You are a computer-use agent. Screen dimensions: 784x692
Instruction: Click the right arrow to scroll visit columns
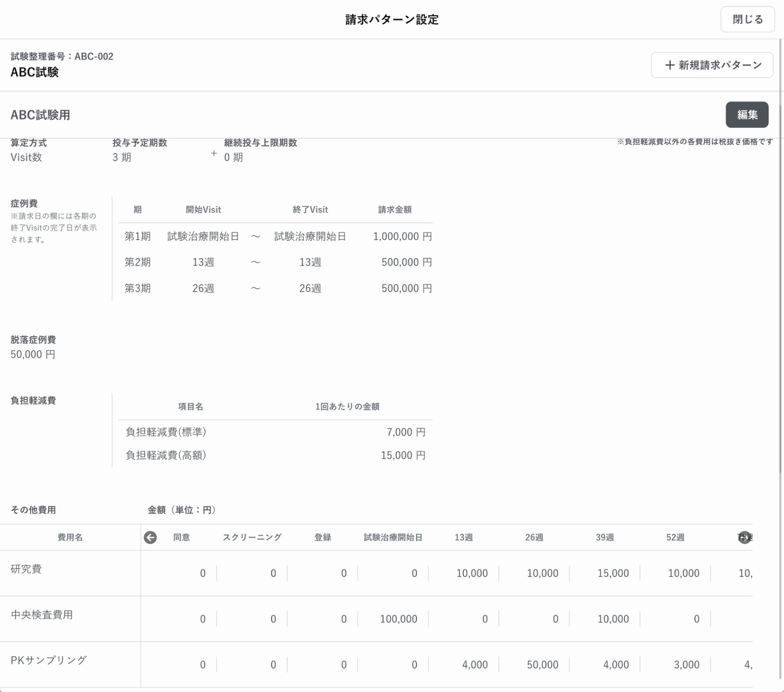click(744, 537)
